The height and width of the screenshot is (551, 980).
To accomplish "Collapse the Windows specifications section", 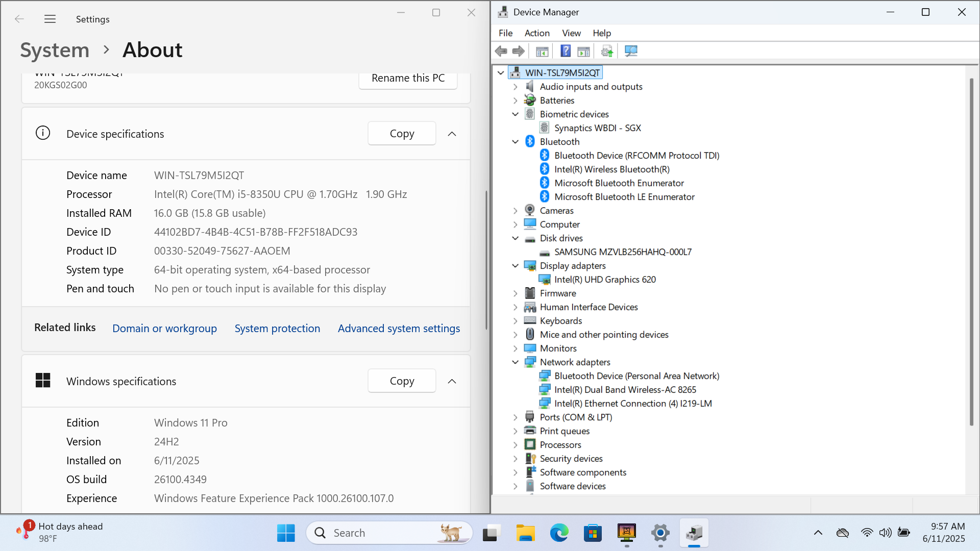I will pyautogui.click(x=452, y=381).
